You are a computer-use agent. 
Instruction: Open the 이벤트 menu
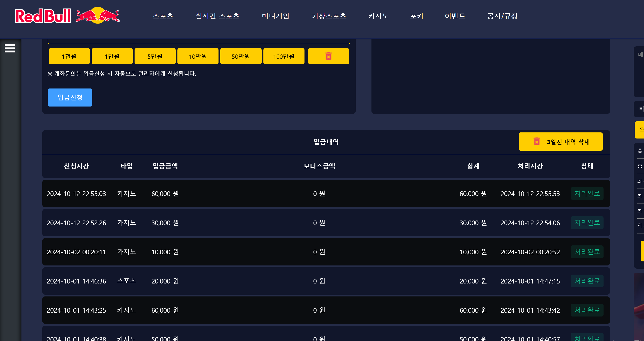(x=455, y=16)
